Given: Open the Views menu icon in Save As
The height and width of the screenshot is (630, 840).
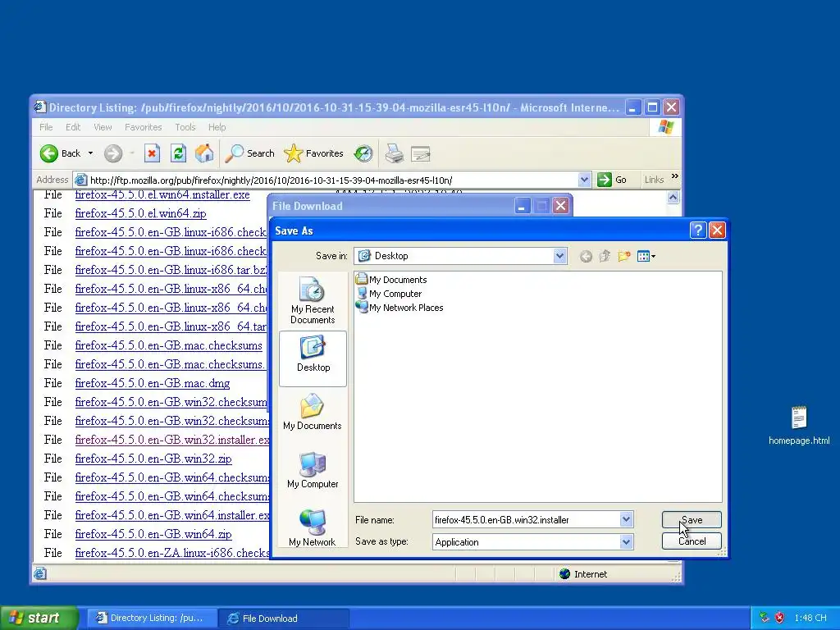Looking at the screenshot, I should point(646,256).
